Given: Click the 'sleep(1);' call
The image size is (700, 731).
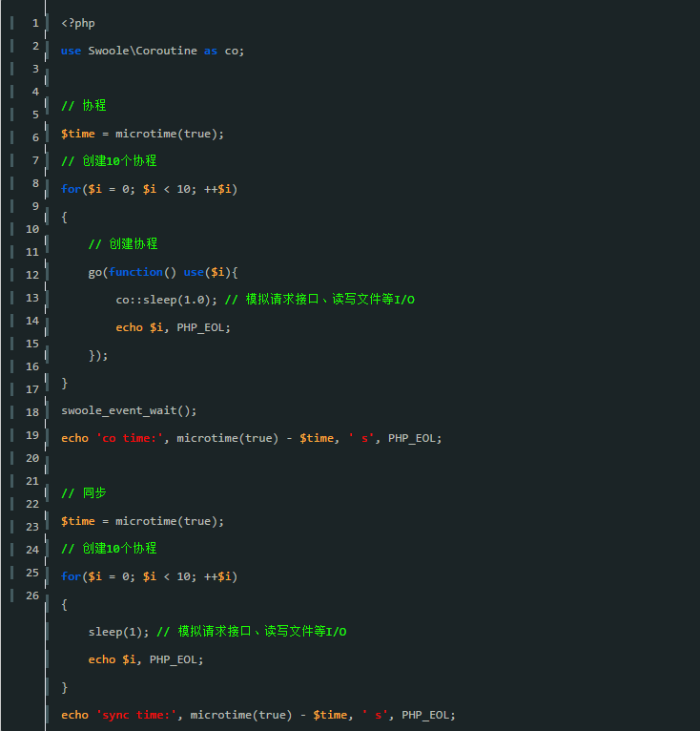Looking at the screenshot, I should [x=119, y=632].
